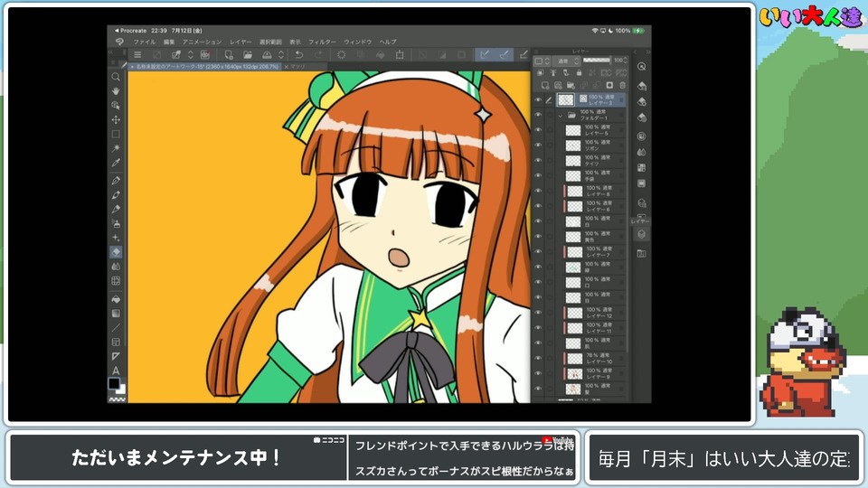868x488 pixels.
Task: Open the 通常 blend mode dropdown
Action: (x=566, y=61)
